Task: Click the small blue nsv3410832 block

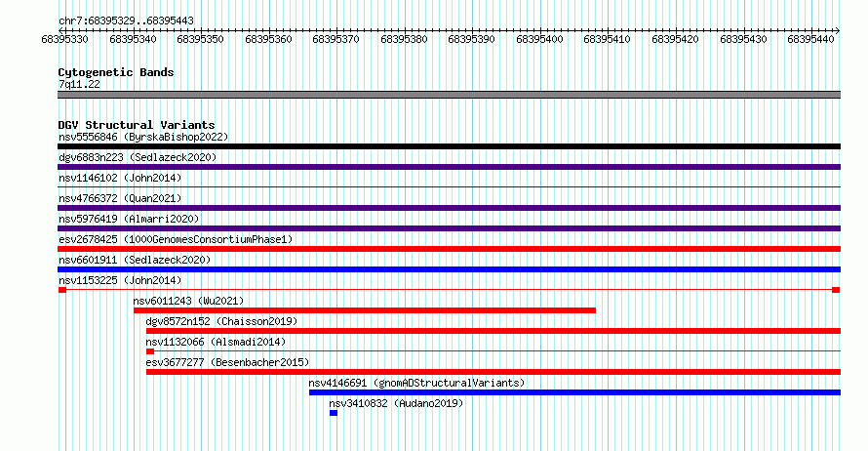Action: (334, 413)
